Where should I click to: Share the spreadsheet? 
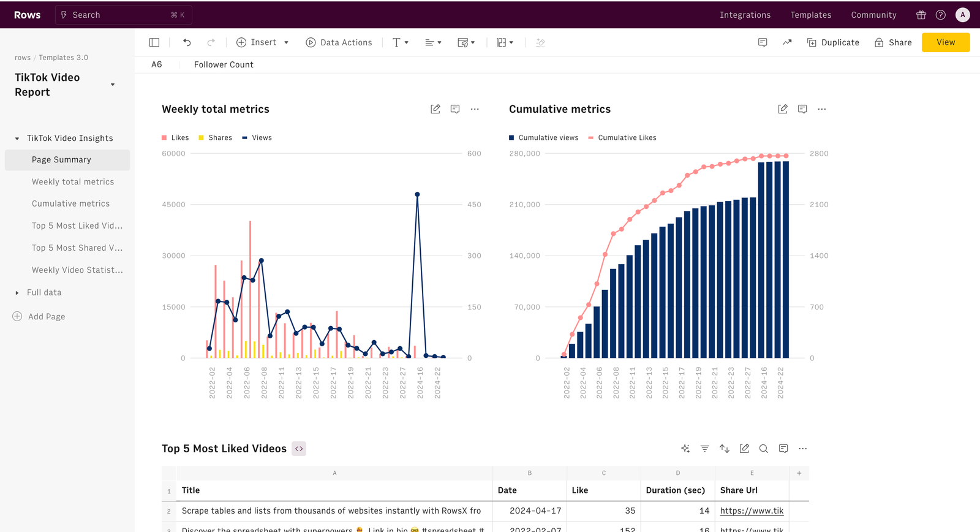893,42
